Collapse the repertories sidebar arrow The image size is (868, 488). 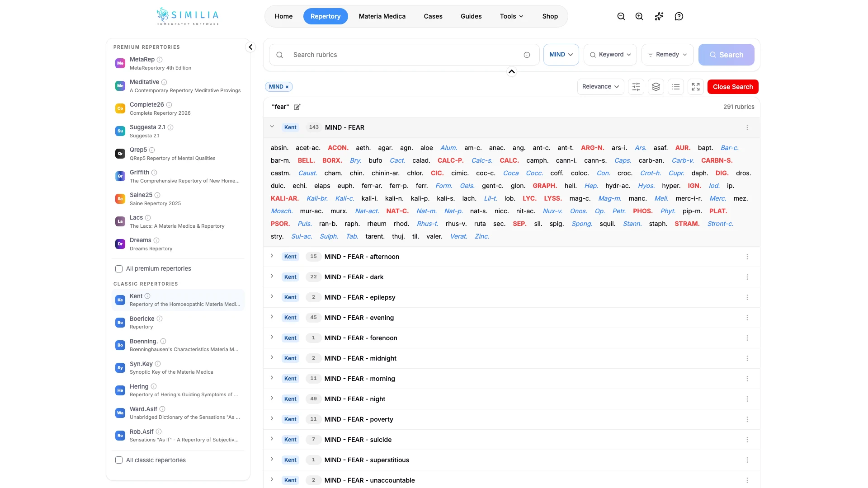click(x=250, y=47)
